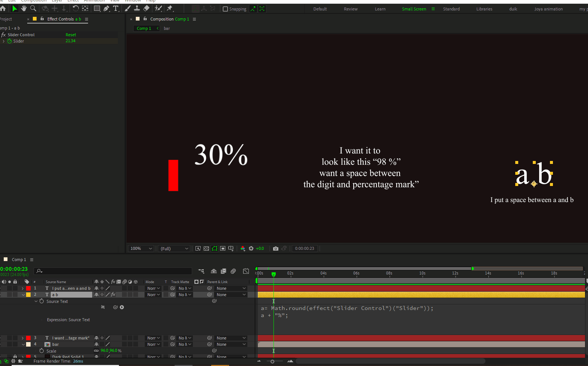
Task: Take a snapshot with the camera icon
Action: (x=276, y=248)
